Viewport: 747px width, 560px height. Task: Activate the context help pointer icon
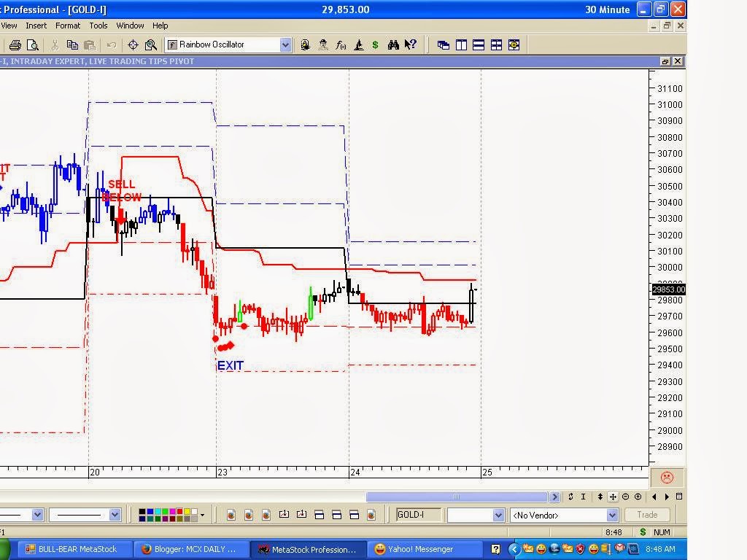click(410, 44)
